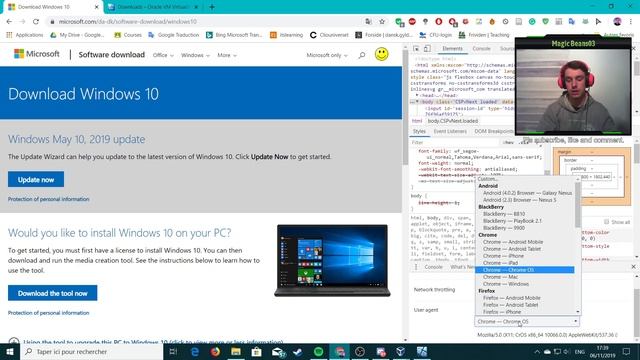Open the Microsoft only dropdown
This screenshot has height=360, width=640.
(x=327, y=55)
